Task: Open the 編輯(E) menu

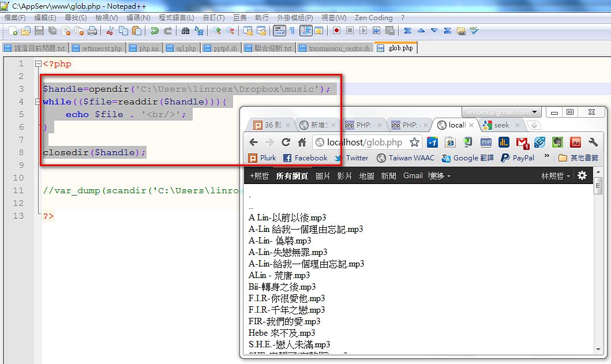Action: click(x=45, y=18)
